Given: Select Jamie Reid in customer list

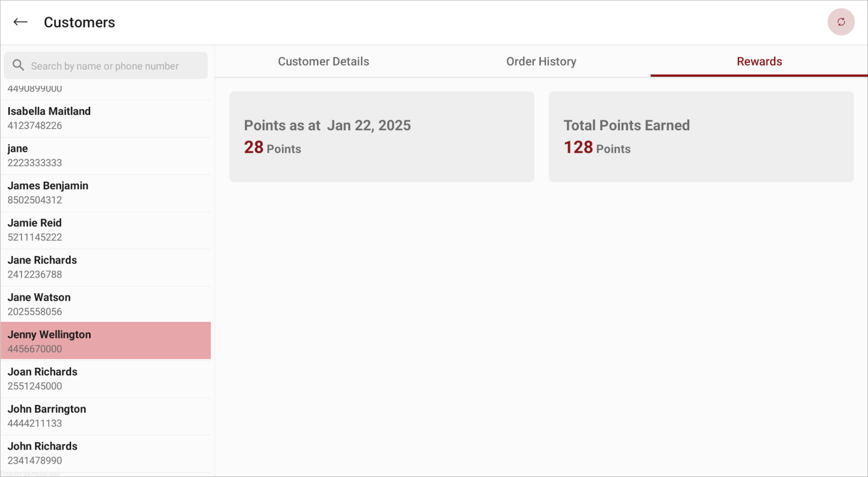Looking at the screenshot, I should tap(106, 230).
